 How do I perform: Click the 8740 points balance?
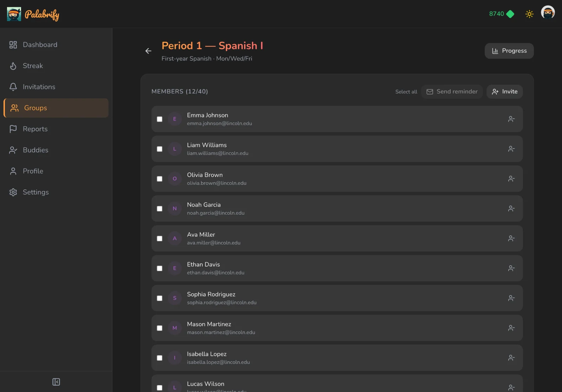click(496, 14)
